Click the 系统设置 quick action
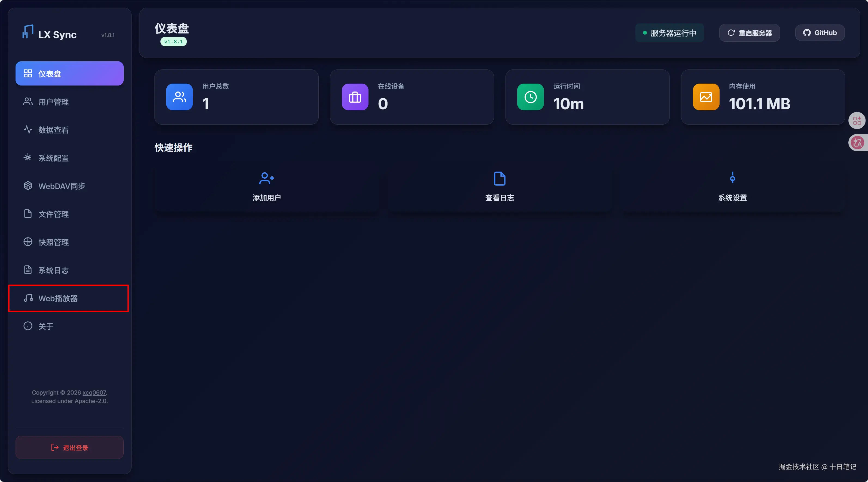868x482 pixels. click(x=732, y=187)
